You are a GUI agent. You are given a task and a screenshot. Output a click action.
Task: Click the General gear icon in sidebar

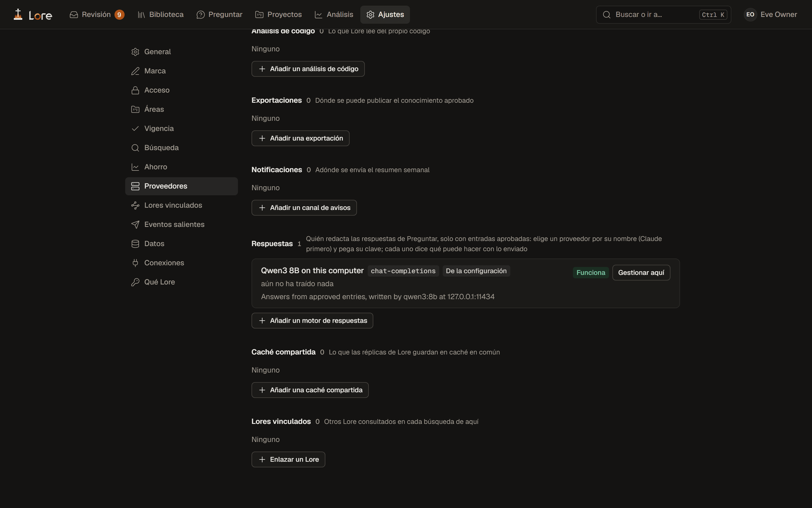point(135,52)
